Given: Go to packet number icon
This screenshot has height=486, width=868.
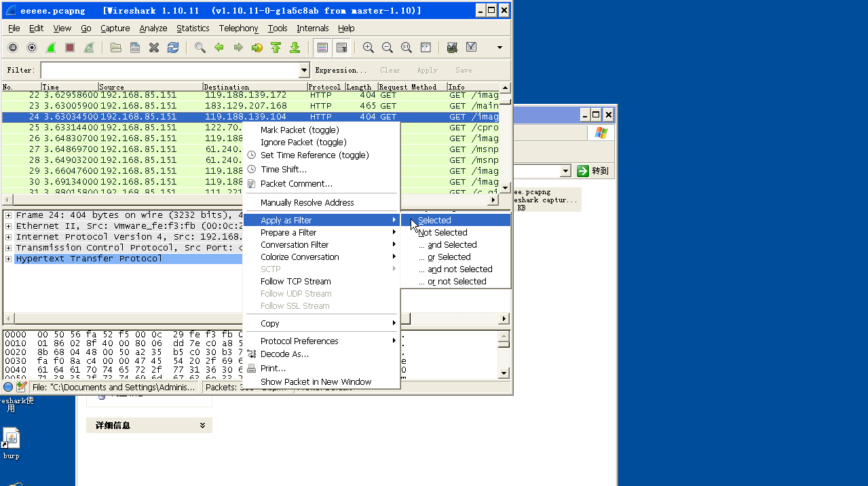Looking at the screenshot, I should (257, 48).
